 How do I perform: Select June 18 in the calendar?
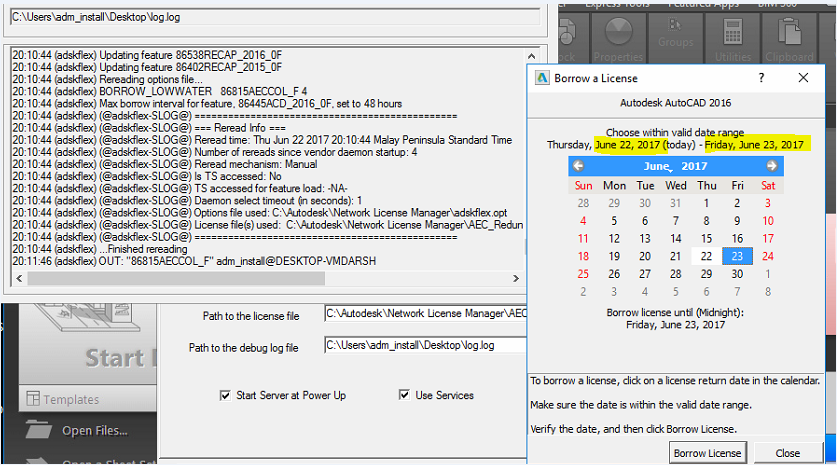coord(583,256)
